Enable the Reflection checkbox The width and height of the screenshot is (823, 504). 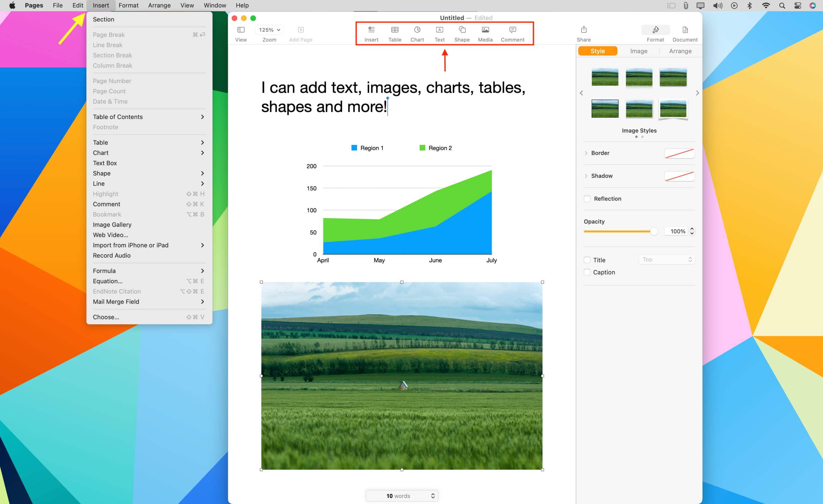point(587,198)
